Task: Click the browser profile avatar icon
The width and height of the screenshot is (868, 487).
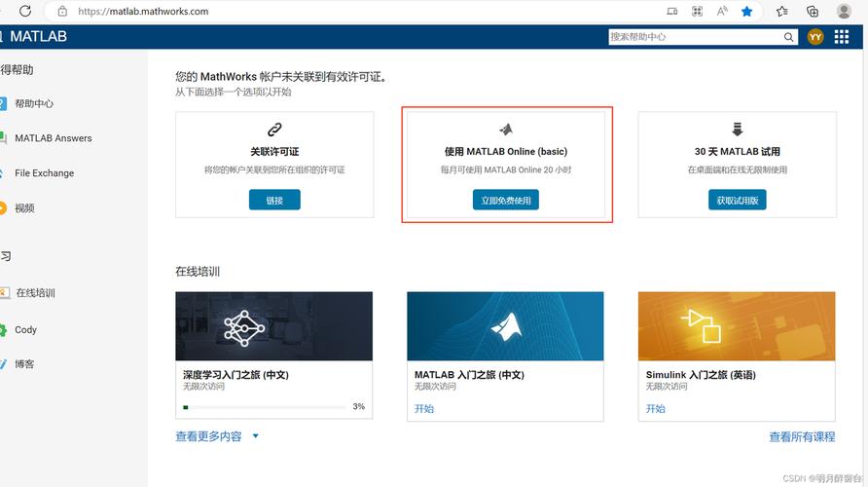Action: click(x=844, y=11)
